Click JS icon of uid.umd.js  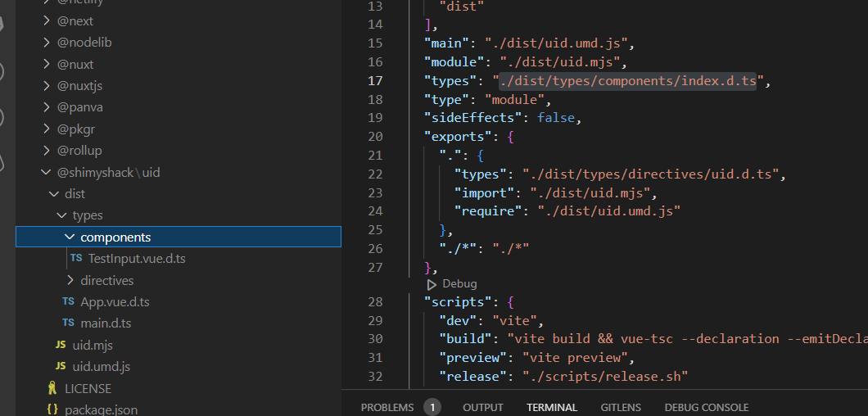61,367
